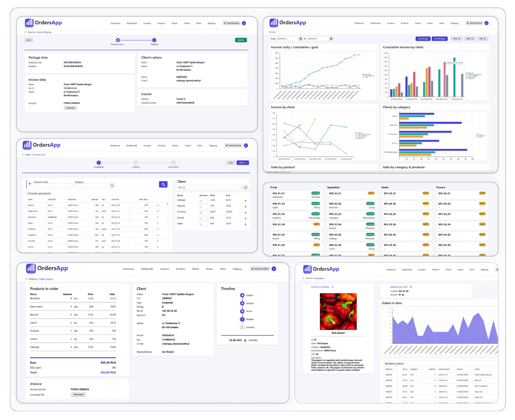This screenshot has height=420, width=515.
Task: Select the Last 365 days range
Action: [440, 39]
